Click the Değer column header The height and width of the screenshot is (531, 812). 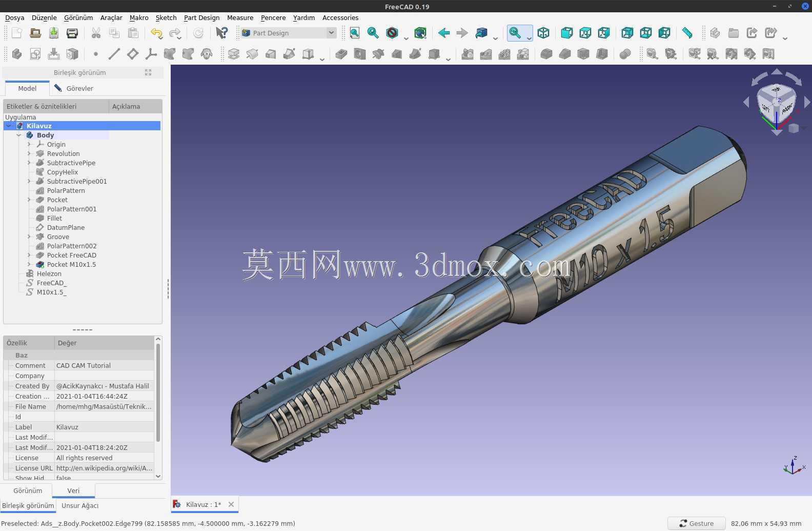pos(104,343)
